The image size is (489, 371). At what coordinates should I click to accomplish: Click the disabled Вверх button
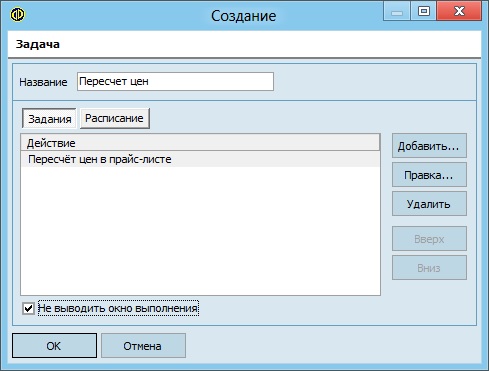429,239
